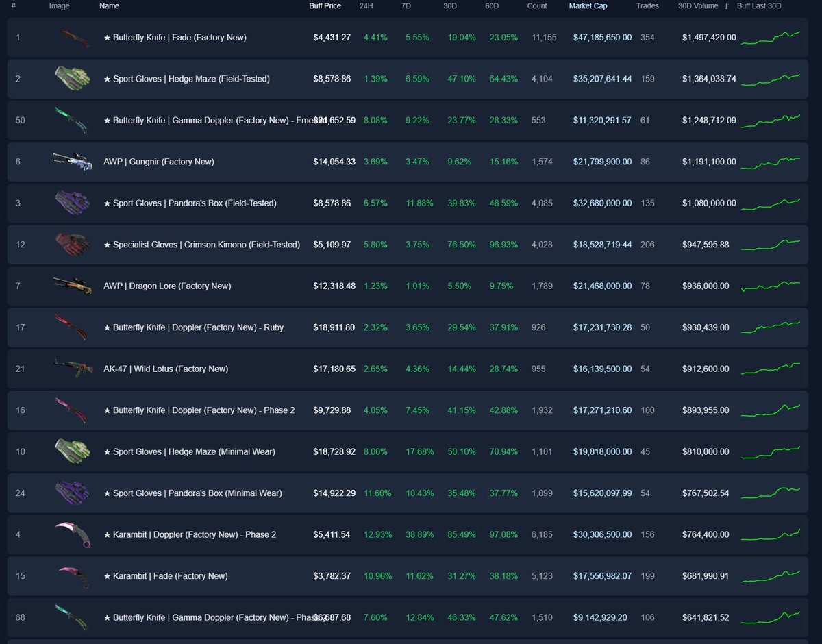This screenshot has height=644, width=822.
Task: Open the Butterfly Knife Doppler Ruby listing
Action: coord(192,327)
